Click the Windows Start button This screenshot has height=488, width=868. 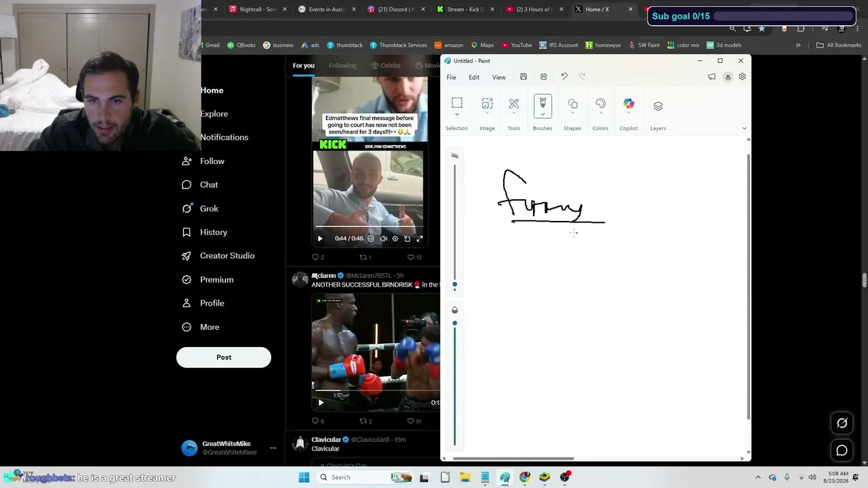click(x=304, y=477)
